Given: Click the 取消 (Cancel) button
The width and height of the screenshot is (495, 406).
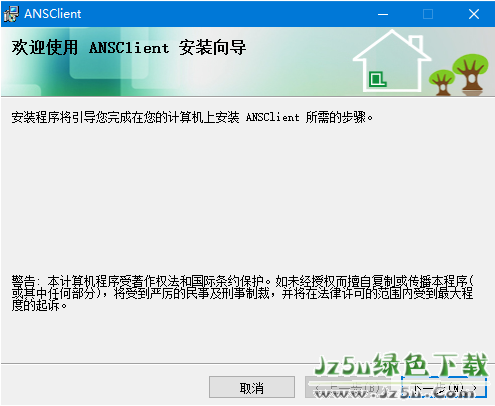Looking at the screenshot, I should (x=252, y=387).
